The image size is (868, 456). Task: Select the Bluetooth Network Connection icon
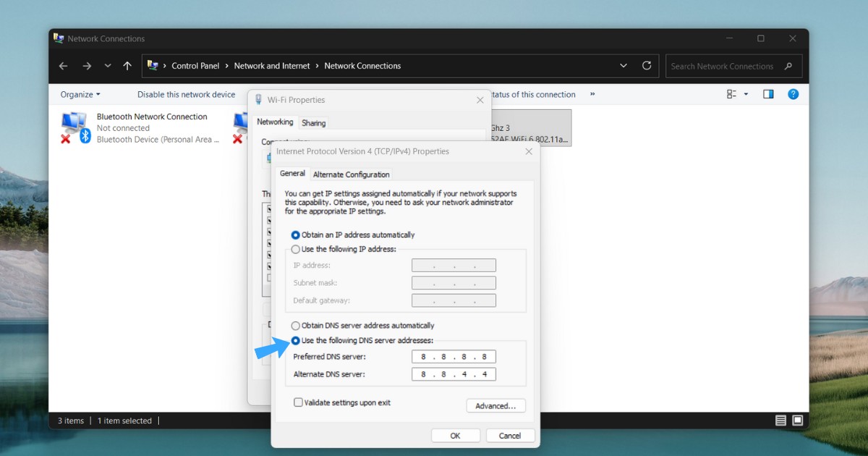75,127
